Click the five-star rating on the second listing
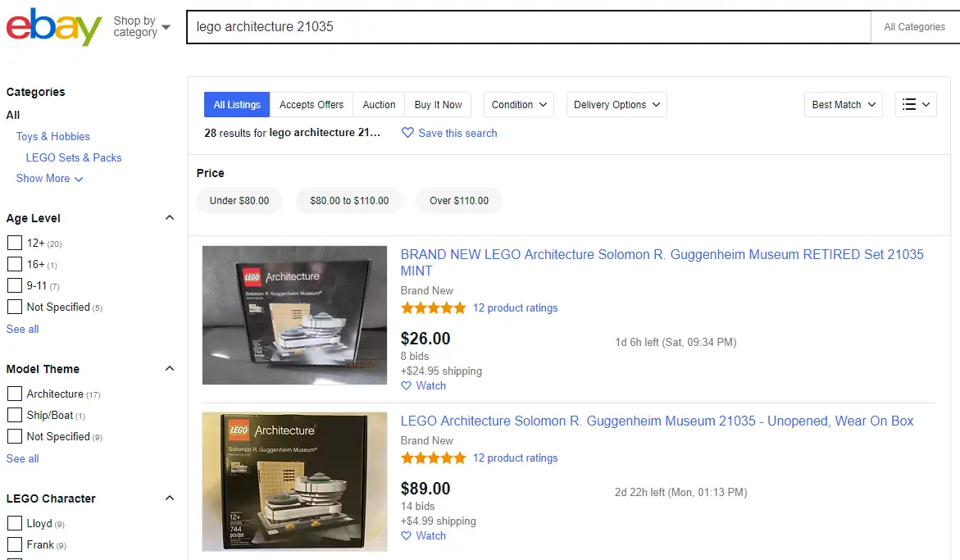This screenshot has height=560, width=960. point(433,458)
